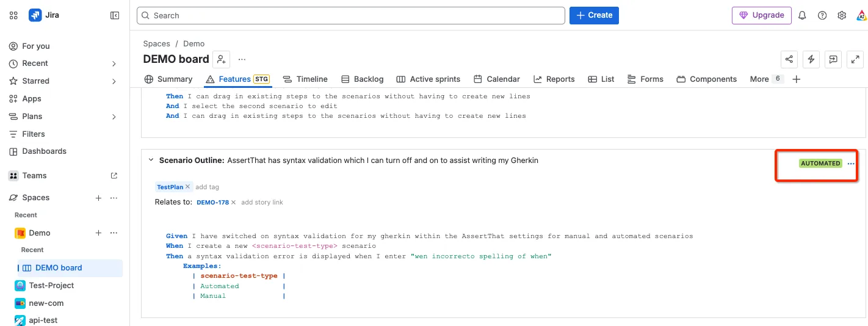
Task: Click the add people icon next to DEMO board
Action: click(x=222, y=59)
